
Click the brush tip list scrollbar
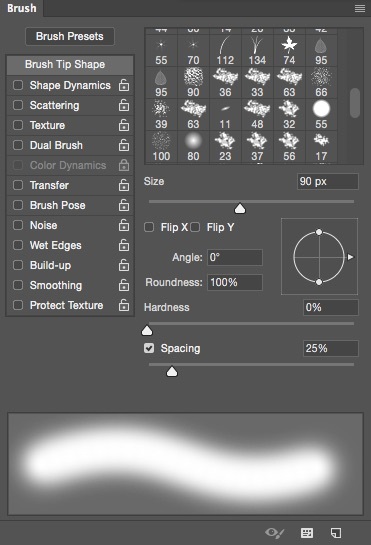click(355, 103)
